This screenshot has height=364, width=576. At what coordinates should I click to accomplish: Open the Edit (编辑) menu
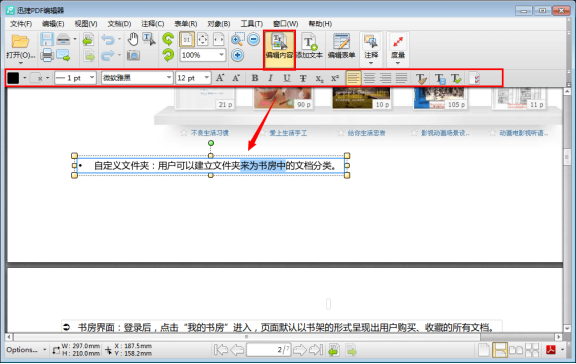point(53,24)
